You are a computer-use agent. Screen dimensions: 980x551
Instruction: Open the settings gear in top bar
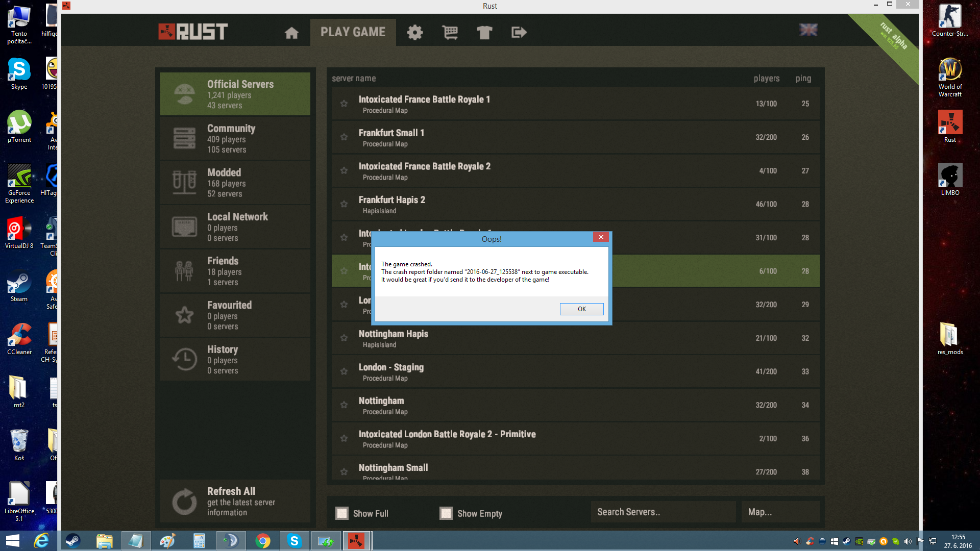(414, 33)
